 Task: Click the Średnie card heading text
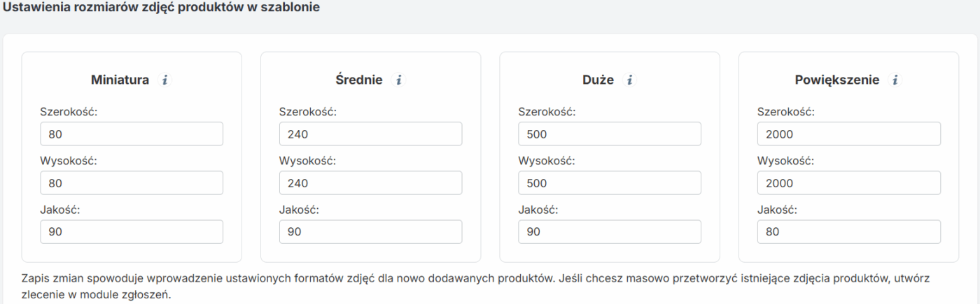(359, 80)
